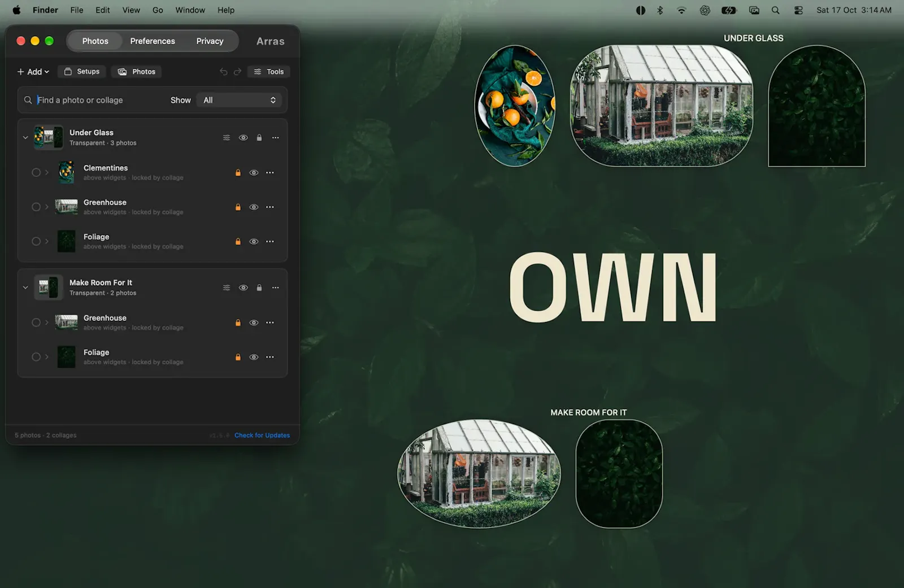Switch to the Privacy tab

coord(210,41)
